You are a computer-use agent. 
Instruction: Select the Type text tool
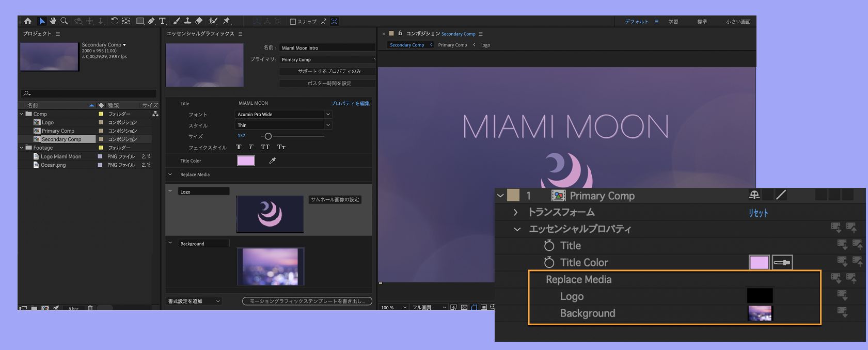click(162, 21)
